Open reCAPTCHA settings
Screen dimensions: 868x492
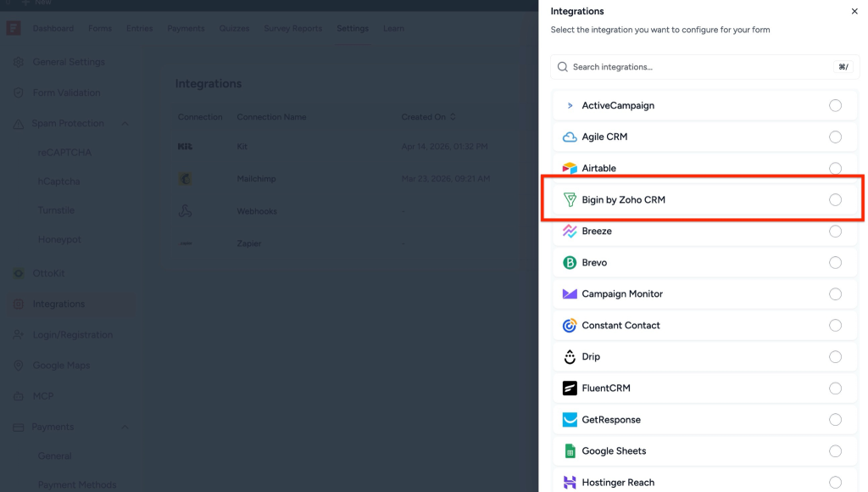pos(64,153)
